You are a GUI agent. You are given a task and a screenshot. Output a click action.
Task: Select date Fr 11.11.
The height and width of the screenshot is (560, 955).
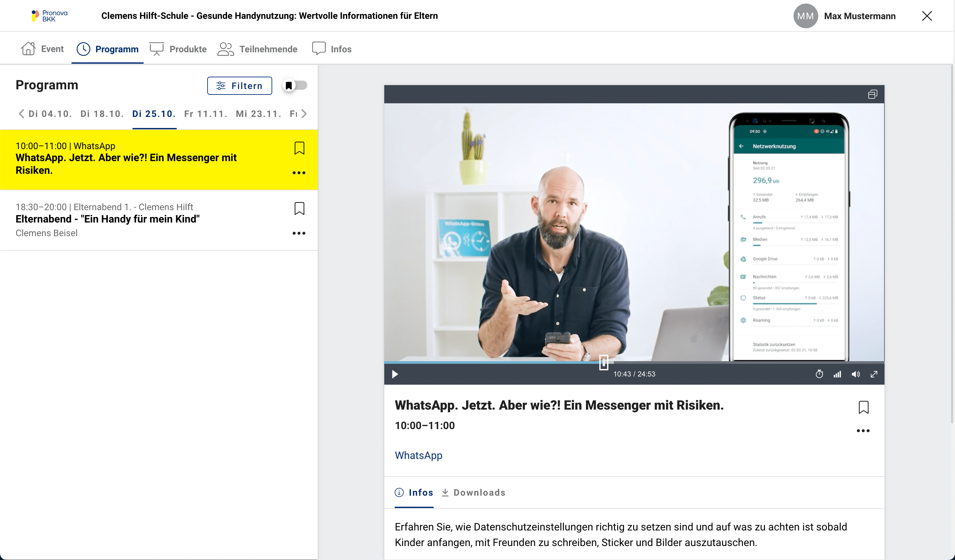point(205,114)
